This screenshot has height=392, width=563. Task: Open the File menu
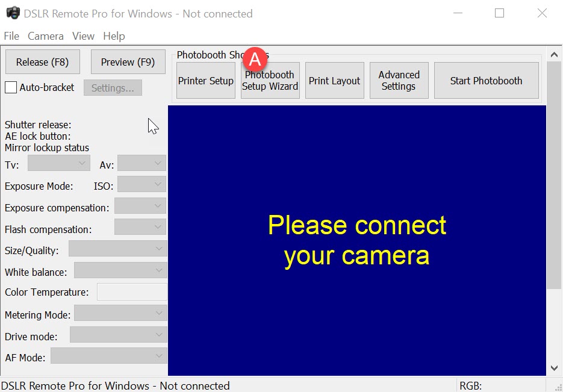click(x=11, y=36)
